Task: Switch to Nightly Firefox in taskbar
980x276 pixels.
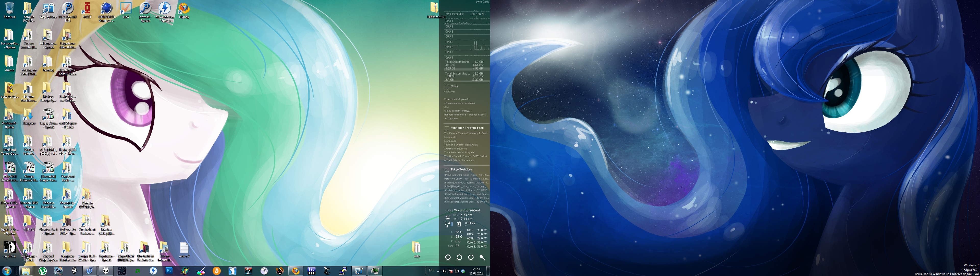Action: pyautogui.click(x=296, y=271)
